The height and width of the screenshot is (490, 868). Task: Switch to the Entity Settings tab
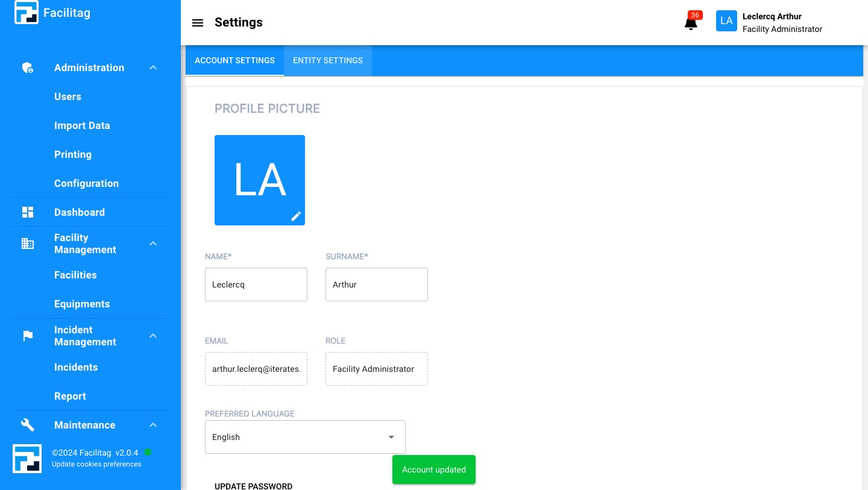pyautogui.click(x=327, y=61)
